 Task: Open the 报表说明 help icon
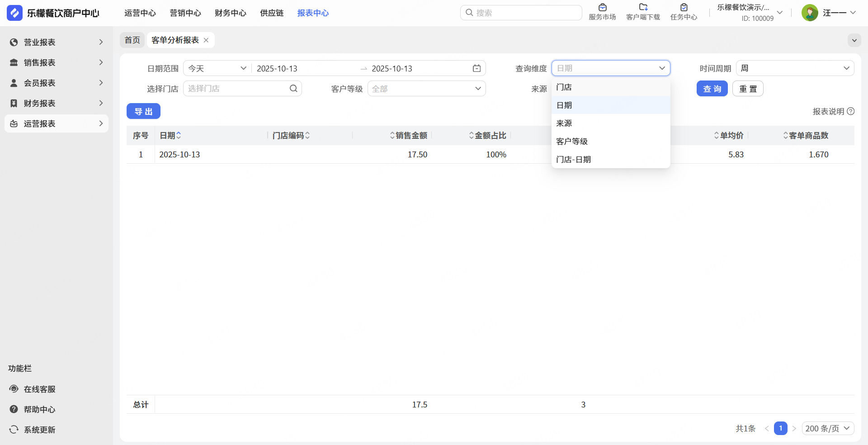click(x=851, y=111)
